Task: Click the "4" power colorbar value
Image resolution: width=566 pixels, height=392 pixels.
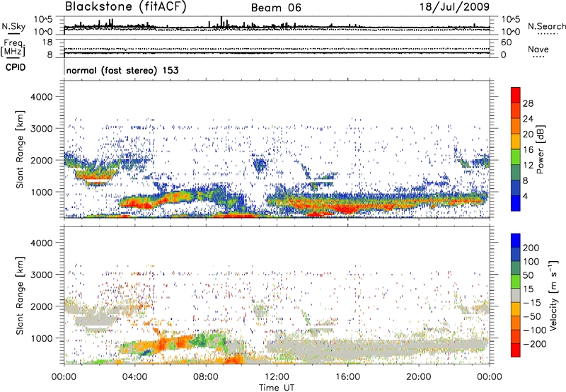Action: [526, 197]
